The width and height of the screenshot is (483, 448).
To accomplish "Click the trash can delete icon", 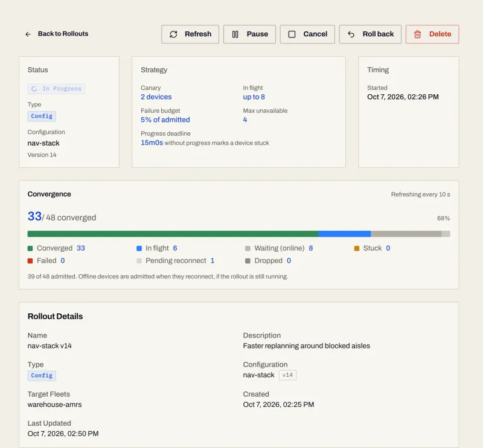I will [x=417, y=34].
